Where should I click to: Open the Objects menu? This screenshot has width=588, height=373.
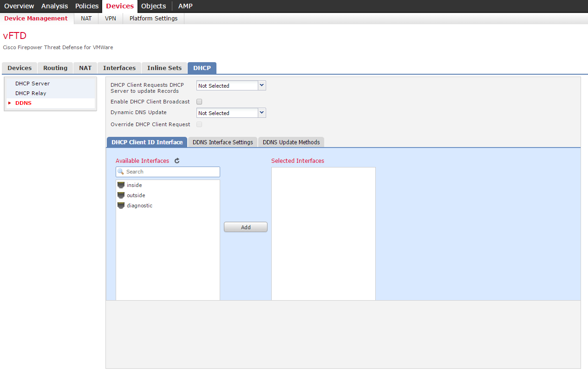click(x=153, y=6)
